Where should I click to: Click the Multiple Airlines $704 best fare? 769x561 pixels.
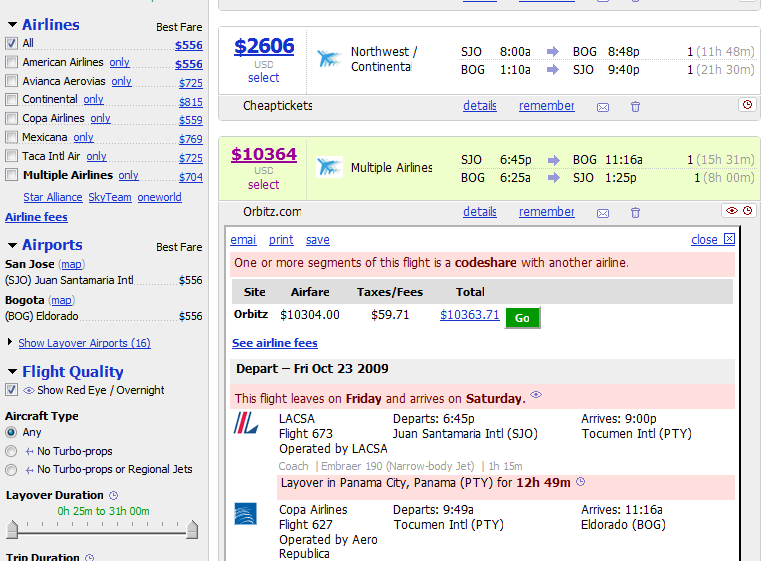[x=191, y=177]
